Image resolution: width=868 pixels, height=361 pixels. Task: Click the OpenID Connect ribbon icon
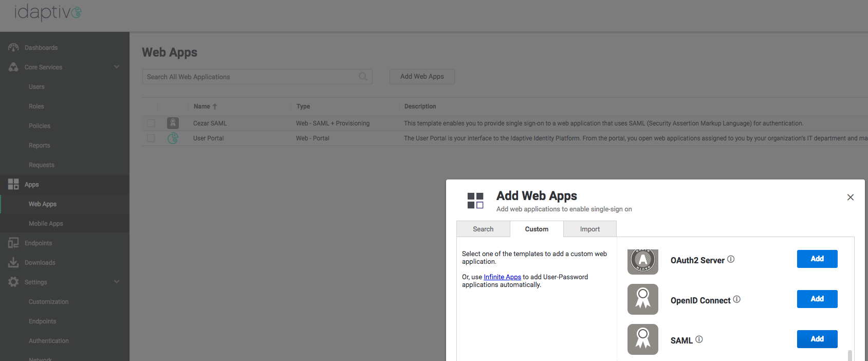click(x=643, y=299)
